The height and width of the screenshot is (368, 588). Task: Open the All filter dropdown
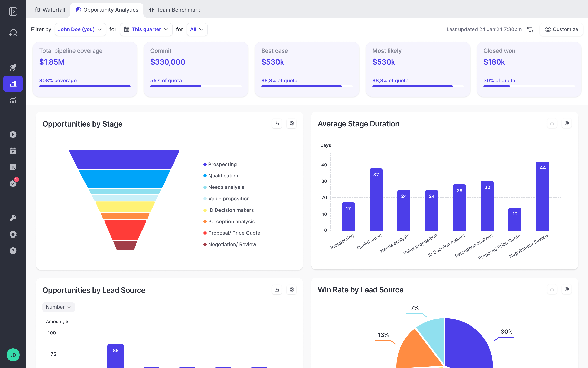(x=197, y=29)
